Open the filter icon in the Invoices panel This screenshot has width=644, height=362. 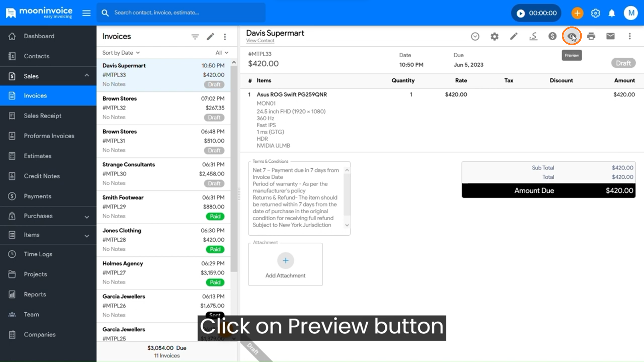pos(195,37)
